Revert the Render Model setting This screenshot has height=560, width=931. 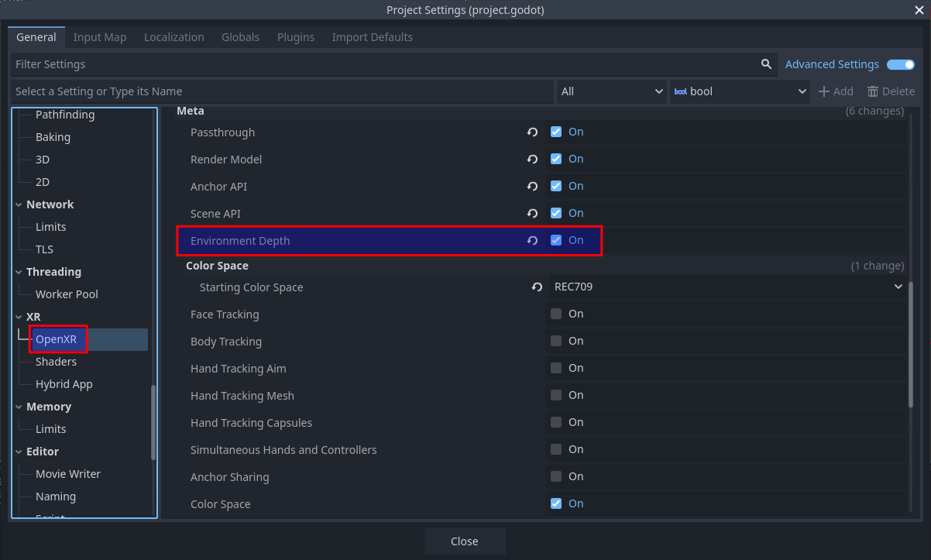click(x=532, y=159)
